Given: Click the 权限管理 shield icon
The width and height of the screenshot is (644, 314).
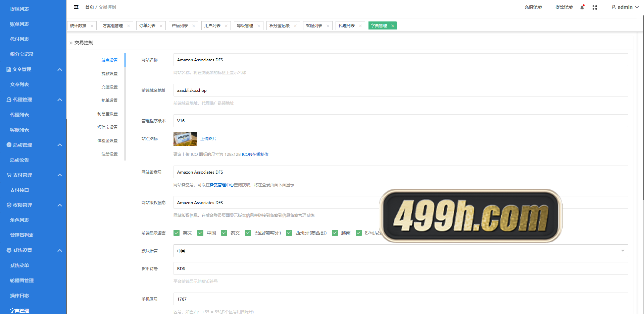Looking at the screenshot, I should click(x=9, y=205).
